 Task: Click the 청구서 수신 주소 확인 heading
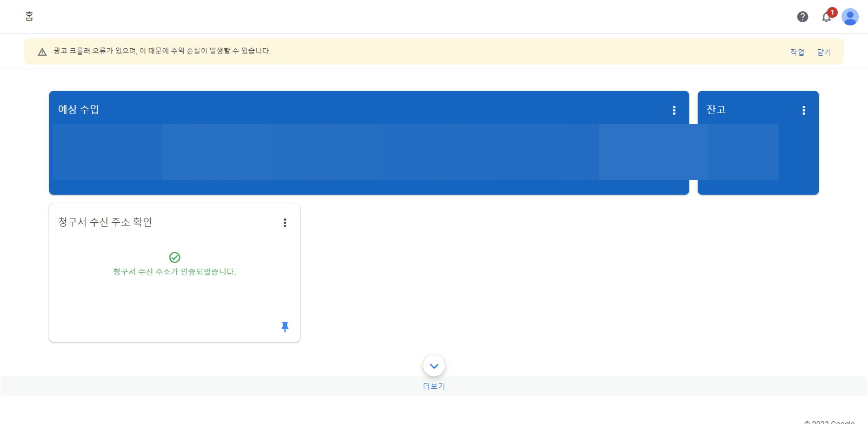(105, 222)
